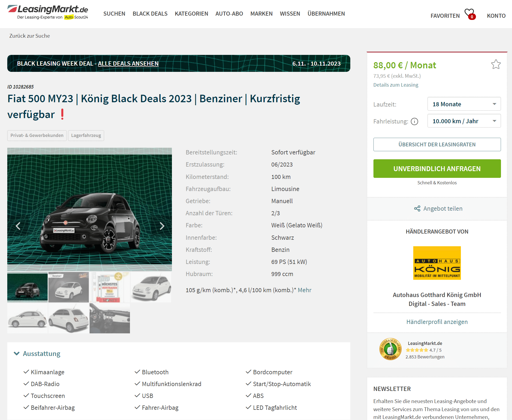512x420 pixels.
Task: Open the Fahrleistung 10.000 km / Jahr dropdown
Action: (464, 121)
